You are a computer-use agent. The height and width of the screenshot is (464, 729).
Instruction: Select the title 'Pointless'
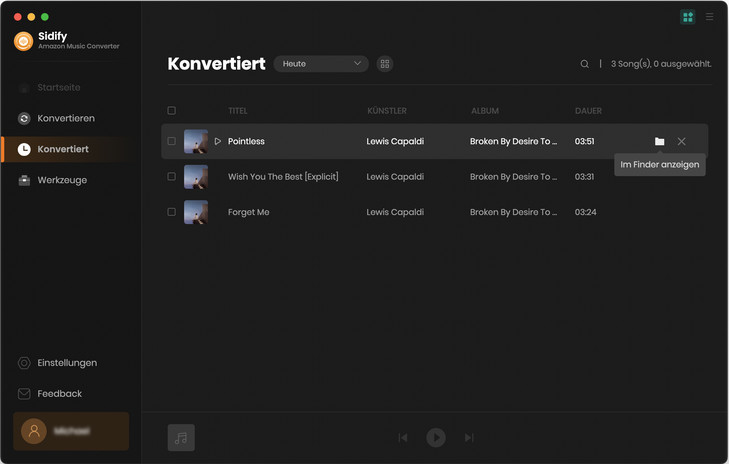pos(246,141)
